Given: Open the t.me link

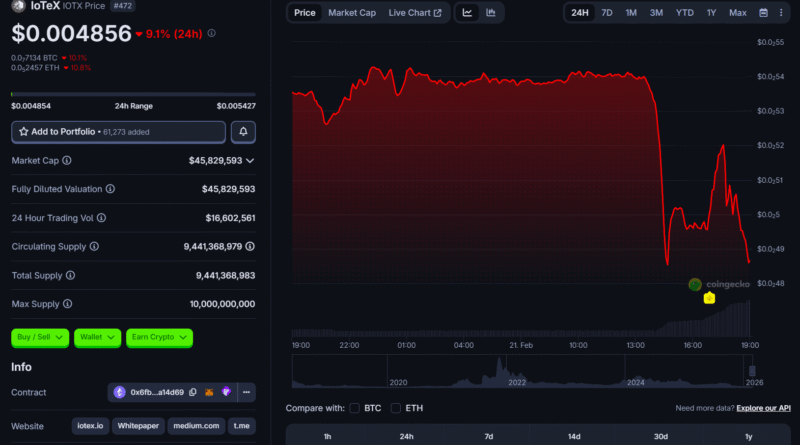Looking at the screenshot, I should [241, 426].
